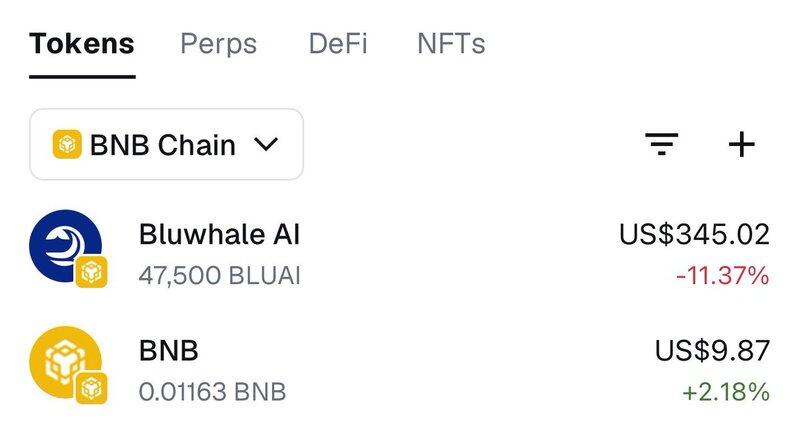Open the filter and sort options icon
Viewport: 800px width, 432px height.
click(661, 145)
